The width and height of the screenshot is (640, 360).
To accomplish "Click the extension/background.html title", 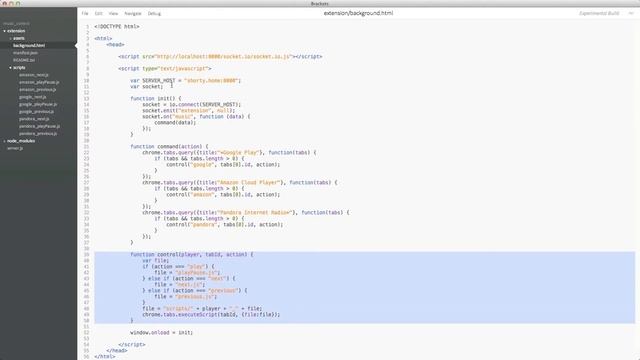I will click(x=358, y=13).
